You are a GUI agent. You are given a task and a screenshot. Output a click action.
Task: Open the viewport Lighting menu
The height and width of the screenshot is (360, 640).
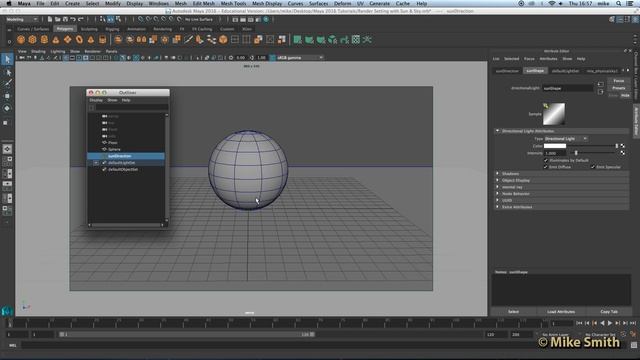pyautogui.click(x=58, y=51)
